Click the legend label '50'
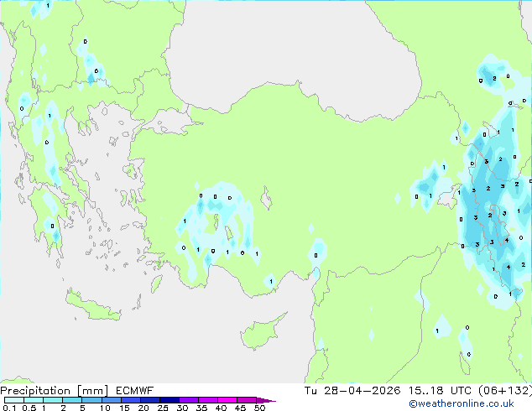 pos(259,408)
